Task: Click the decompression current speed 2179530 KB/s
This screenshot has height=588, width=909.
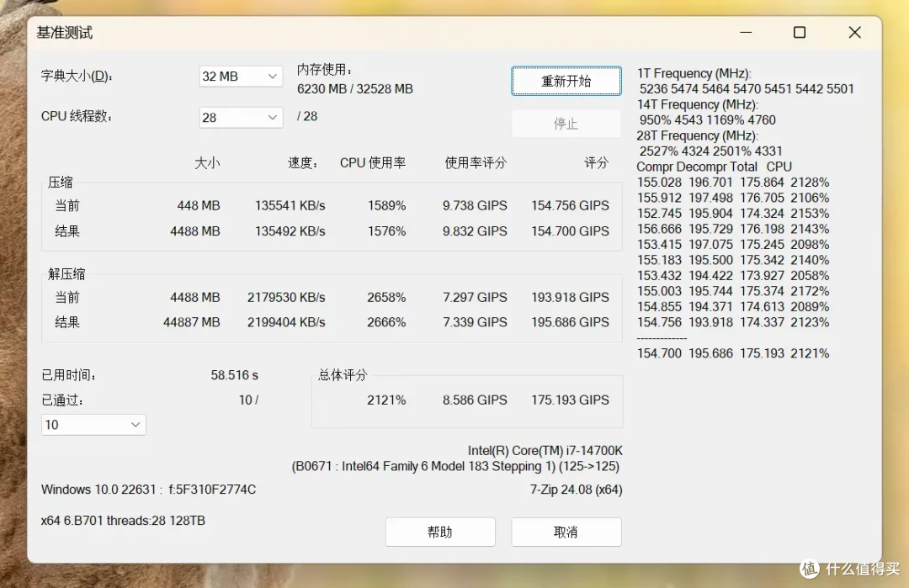Action: (286, 297)
